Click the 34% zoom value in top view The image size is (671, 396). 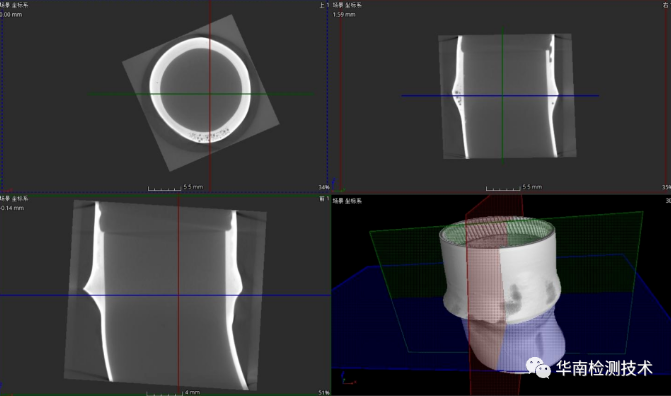click(x=324, y=187)
